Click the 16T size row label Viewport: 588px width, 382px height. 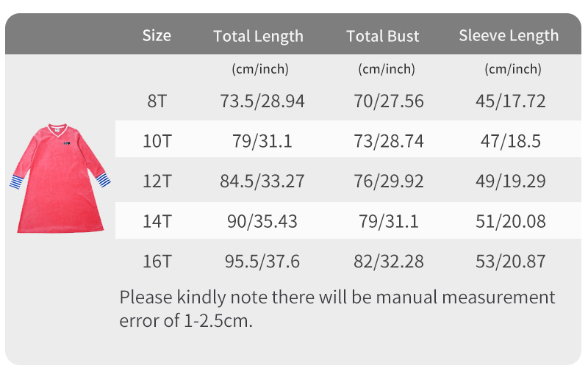pos(157,261)
